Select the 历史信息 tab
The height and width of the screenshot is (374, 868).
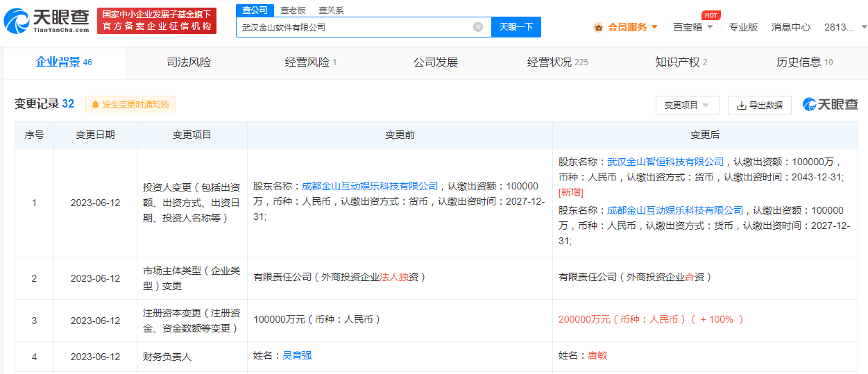[805, 62]
